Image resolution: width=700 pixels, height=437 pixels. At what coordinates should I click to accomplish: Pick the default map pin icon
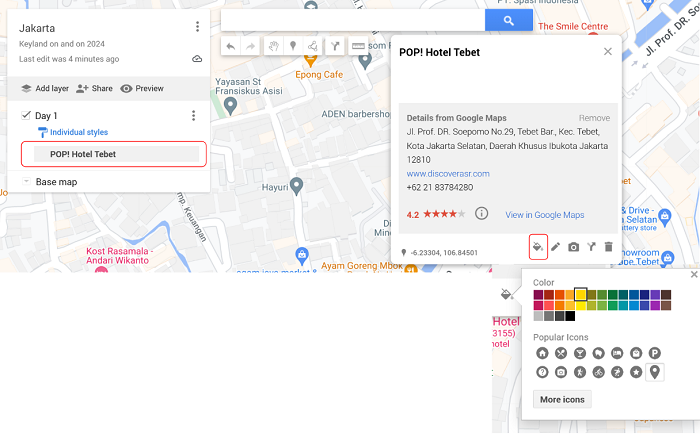[x=654, y=372]
